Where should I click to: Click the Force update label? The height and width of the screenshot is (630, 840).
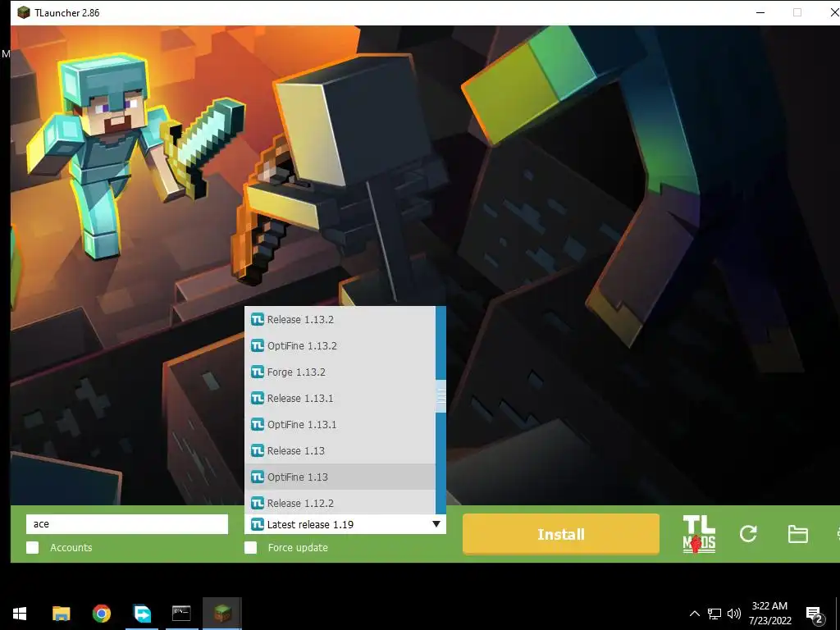coord(298,547)
